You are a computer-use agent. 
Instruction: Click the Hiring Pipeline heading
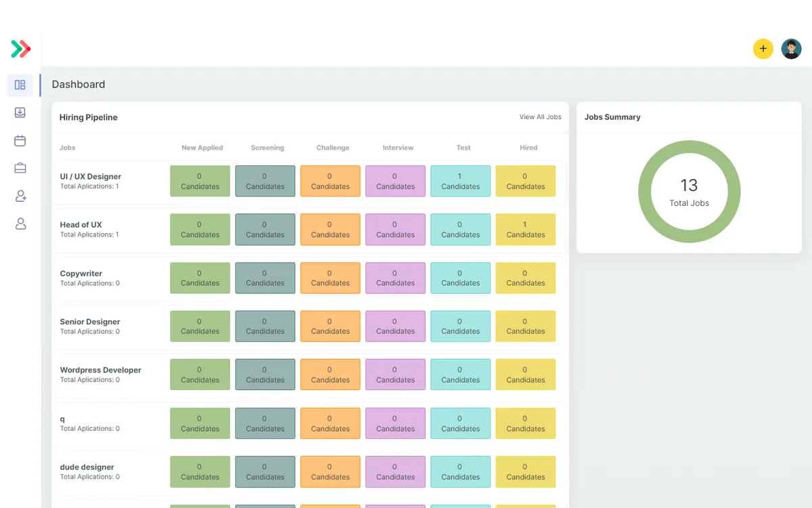coord(89,117)
